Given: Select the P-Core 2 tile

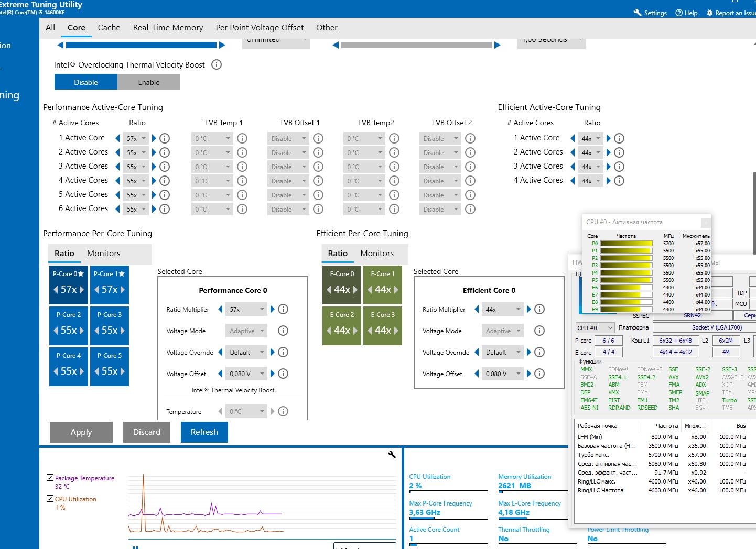Looking at the screenshot, I should [x=69, y=325].
